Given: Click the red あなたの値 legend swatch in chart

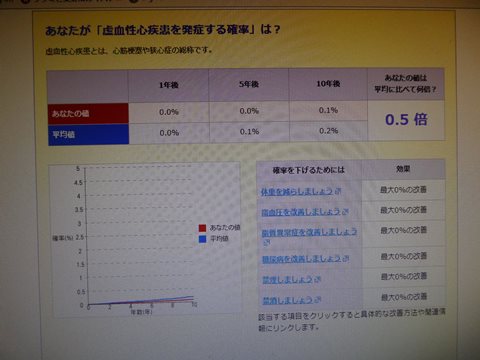Looking at the screenshot, I should [202, 228].
